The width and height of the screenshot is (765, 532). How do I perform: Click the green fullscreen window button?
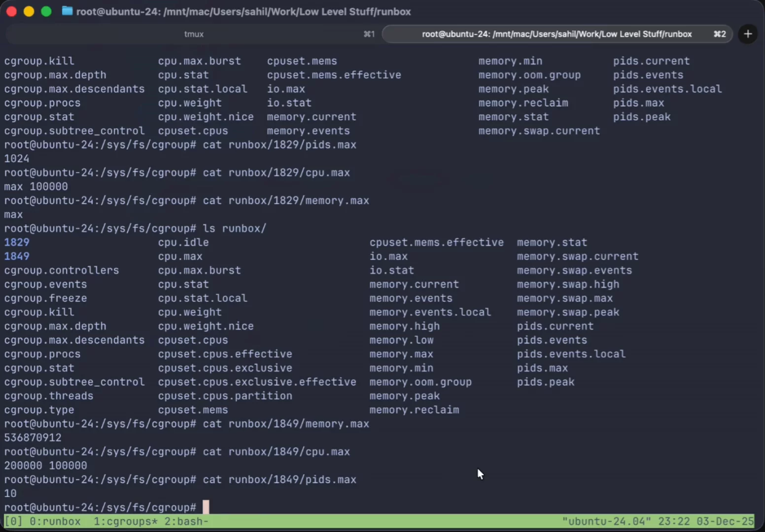coord(46,11)
